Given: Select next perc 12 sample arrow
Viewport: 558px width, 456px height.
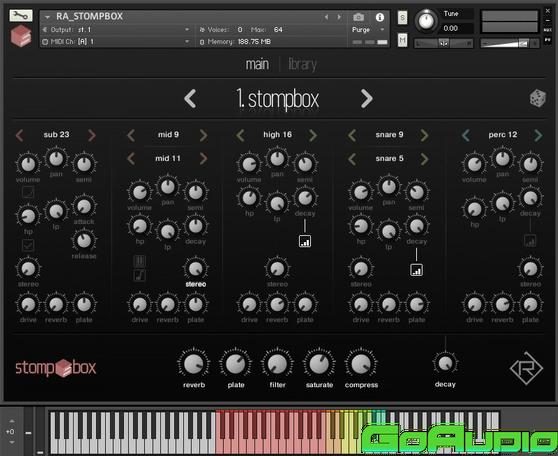Looking at the screenshot, I should [x=538, y=135].
